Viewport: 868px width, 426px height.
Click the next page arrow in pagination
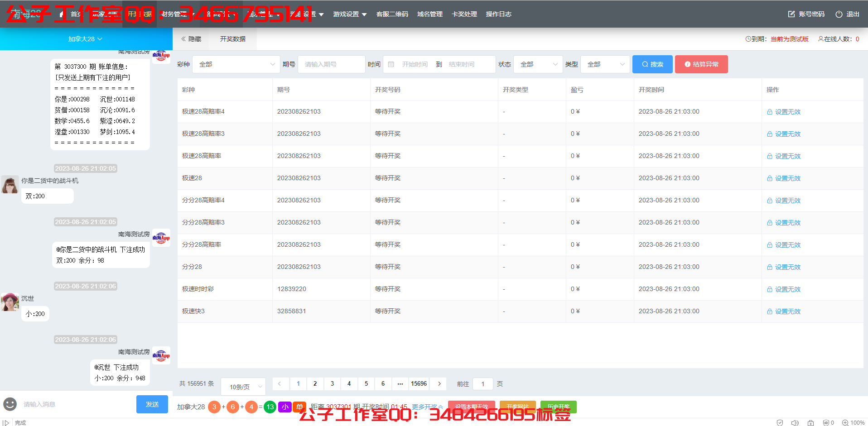[439, 383]
